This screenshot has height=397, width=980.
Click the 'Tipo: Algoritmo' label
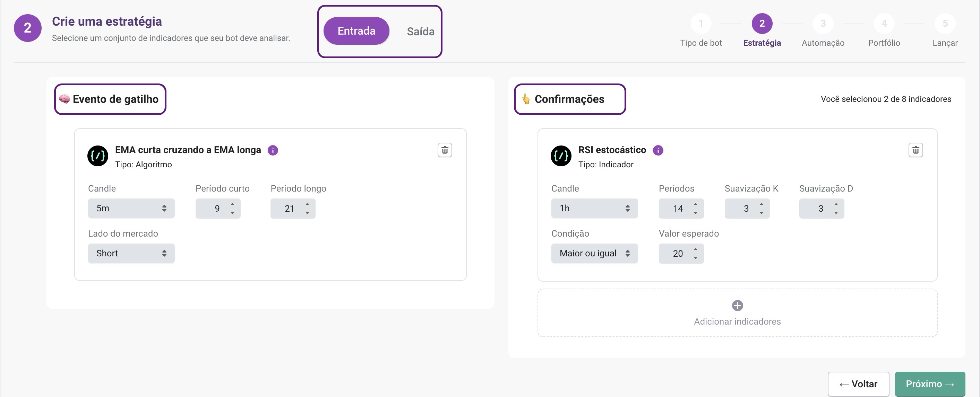(144, 165)
